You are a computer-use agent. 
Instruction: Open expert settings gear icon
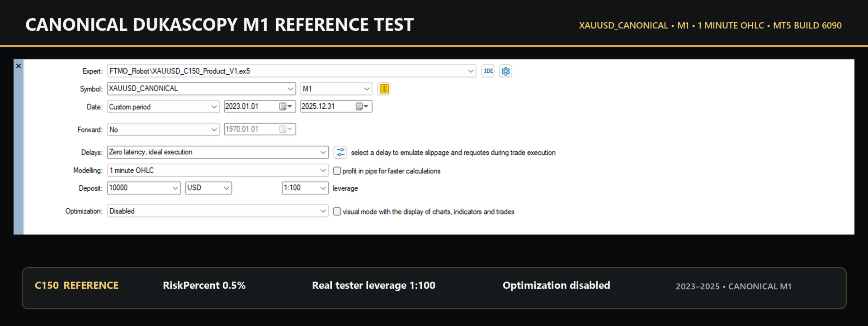pyautogui.click(x=505, y=71)
